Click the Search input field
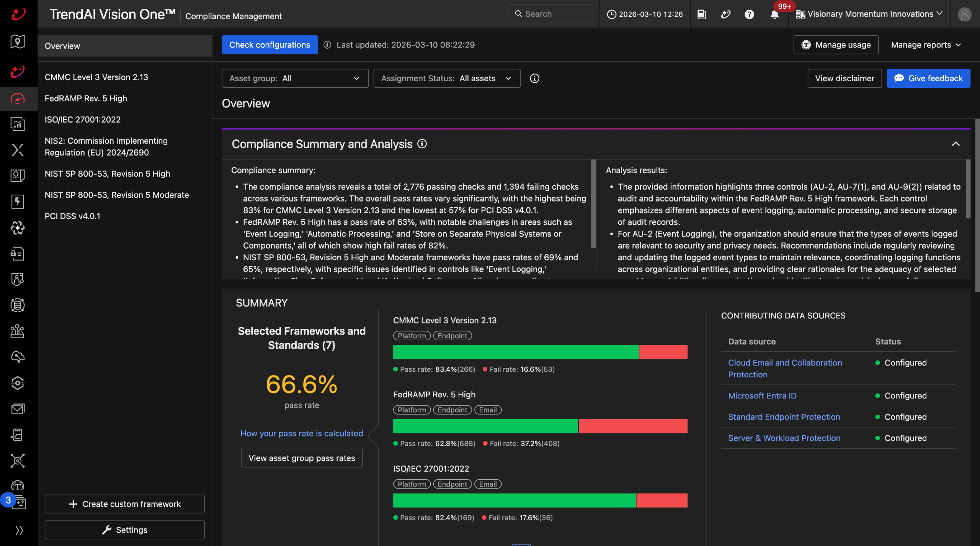 [x=550, y=14]
